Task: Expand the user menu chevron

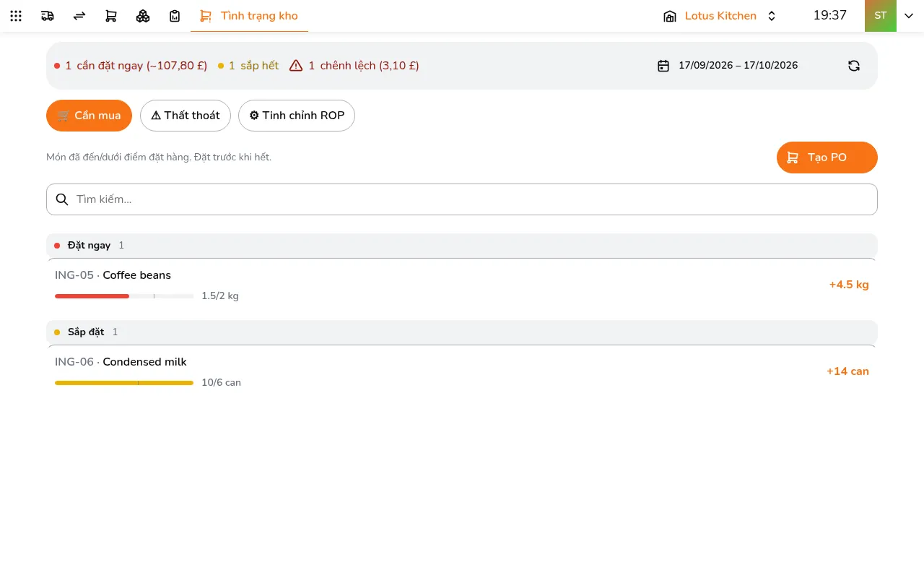Action: tap(909, 16)
